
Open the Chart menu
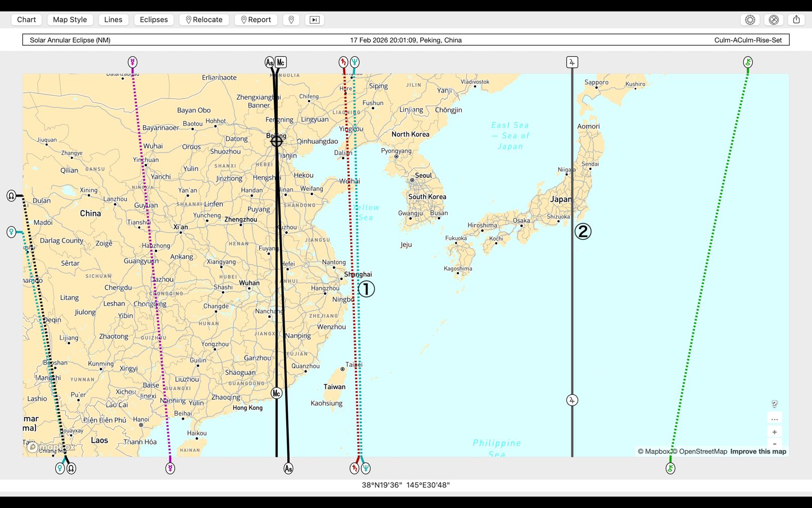click(26, 20)
